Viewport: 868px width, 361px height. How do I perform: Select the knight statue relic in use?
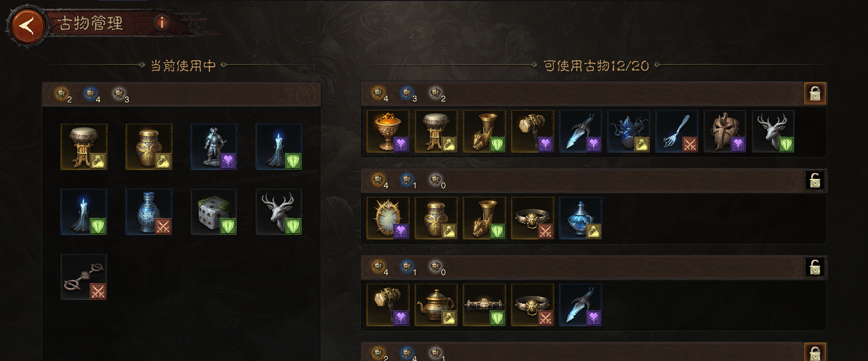point(214,146)
